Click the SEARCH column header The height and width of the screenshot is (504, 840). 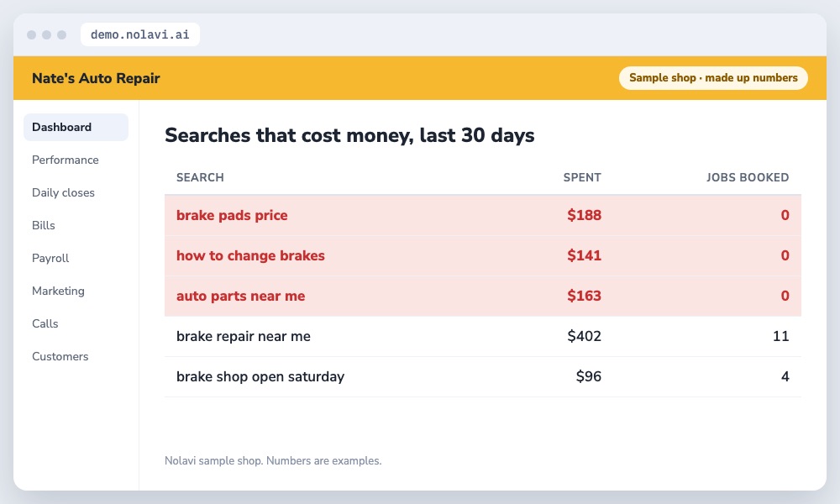click(200, 177)
